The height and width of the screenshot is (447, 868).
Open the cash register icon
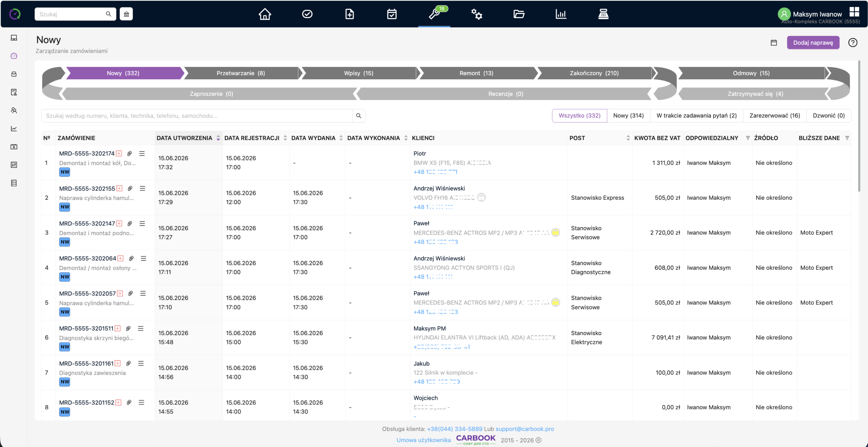603,14
